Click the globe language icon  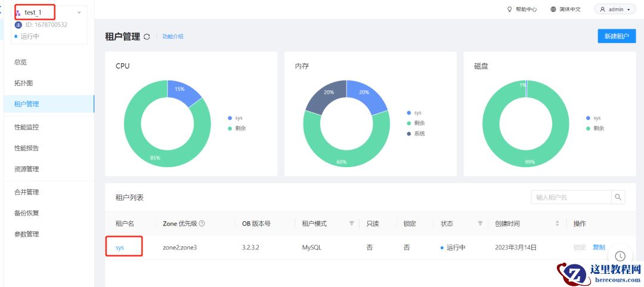[x=553, y=10]
